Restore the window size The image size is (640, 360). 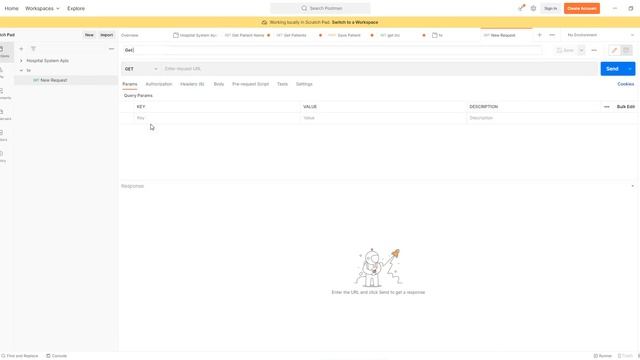tap(631, 8)
